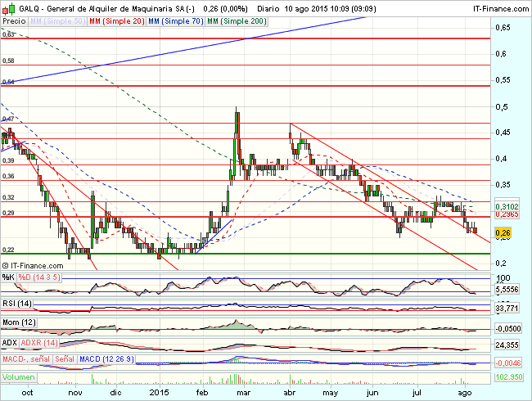Select the MM (Simple 200) legend label

tap(237, 21)
